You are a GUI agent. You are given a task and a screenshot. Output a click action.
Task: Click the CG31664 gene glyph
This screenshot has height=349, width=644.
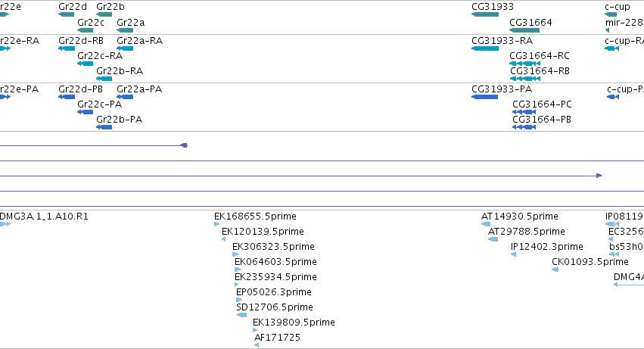pos(524,30)
